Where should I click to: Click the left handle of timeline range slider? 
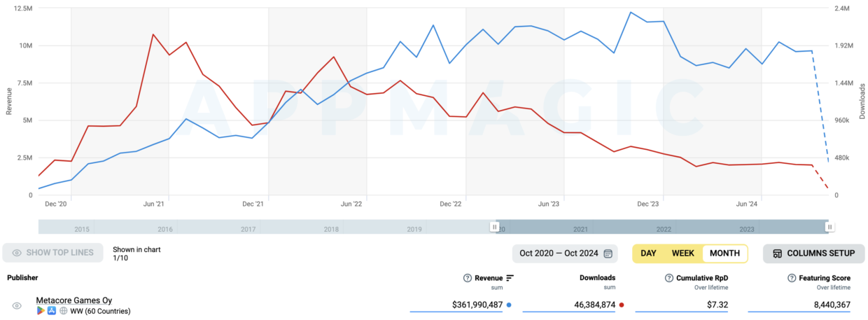click(x=495, y=227)
